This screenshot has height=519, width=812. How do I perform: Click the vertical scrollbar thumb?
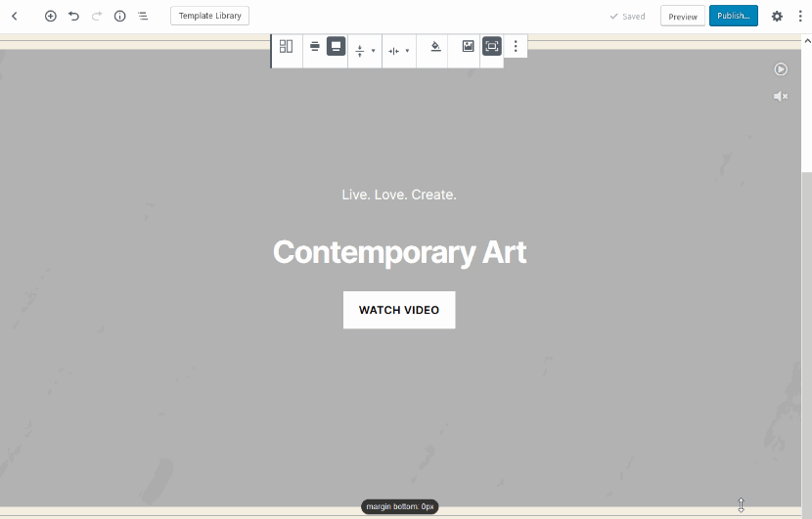click(x=807, y=345)
